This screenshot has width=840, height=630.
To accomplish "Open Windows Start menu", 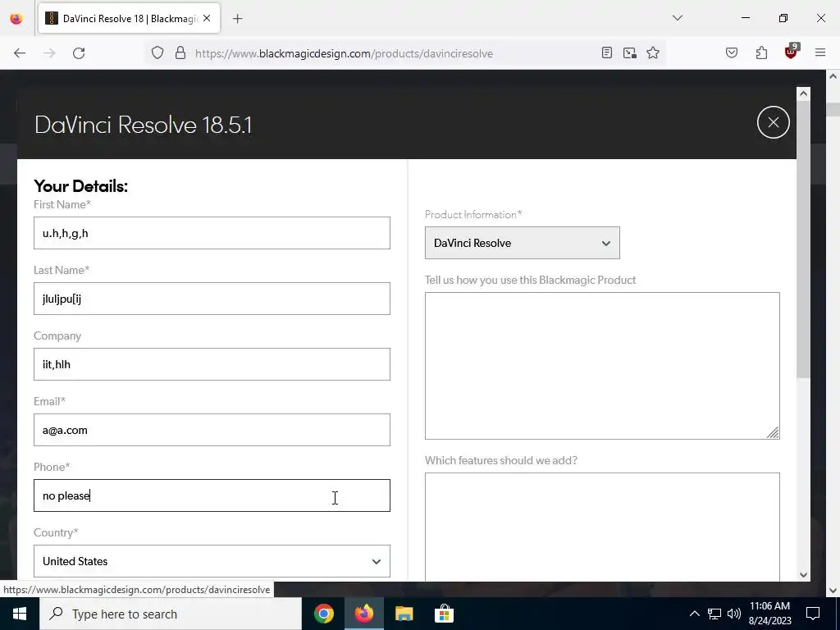I will point(20,614).
